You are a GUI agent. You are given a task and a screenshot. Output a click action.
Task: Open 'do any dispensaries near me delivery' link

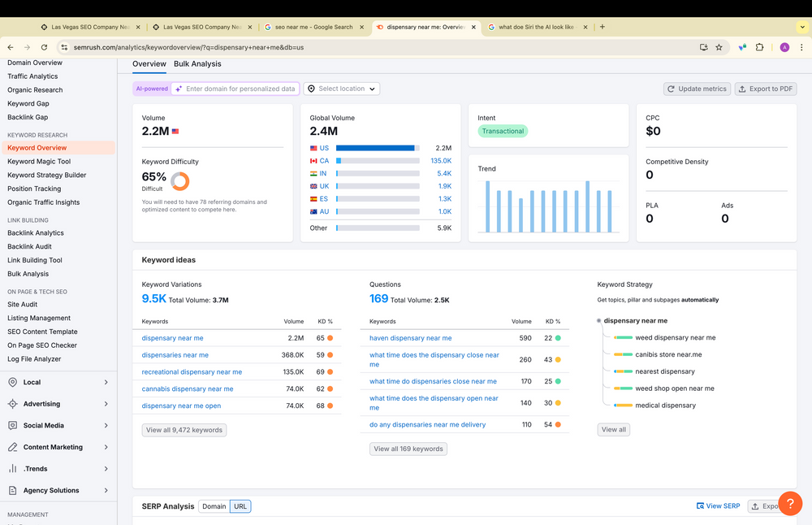point(427,424)
